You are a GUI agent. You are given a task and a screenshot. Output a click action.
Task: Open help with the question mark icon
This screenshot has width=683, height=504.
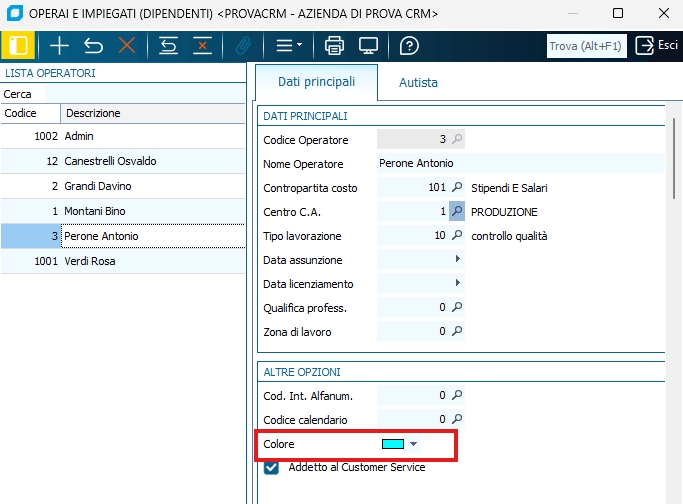point(409,45)
